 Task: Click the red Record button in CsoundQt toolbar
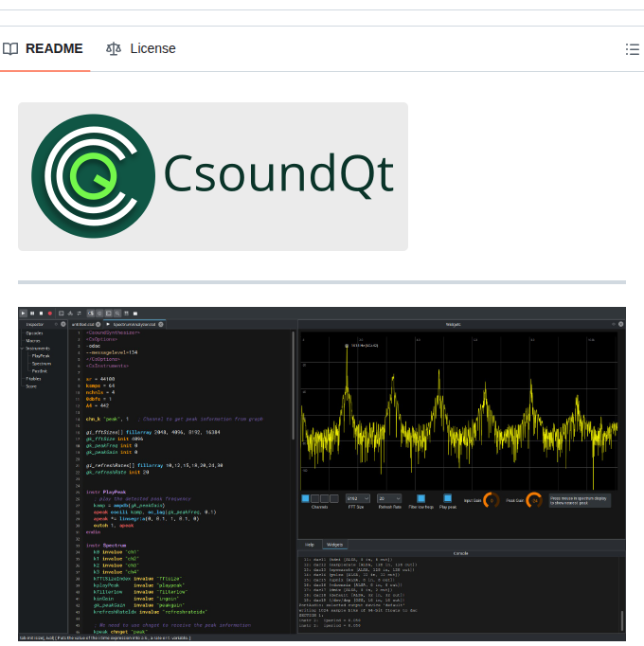point(50,314)
